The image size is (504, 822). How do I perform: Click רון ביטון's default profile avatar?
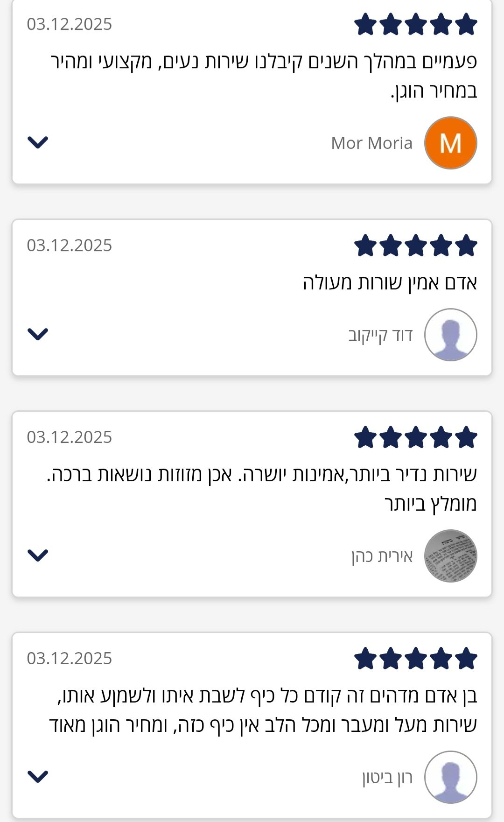tap(450, 777)
